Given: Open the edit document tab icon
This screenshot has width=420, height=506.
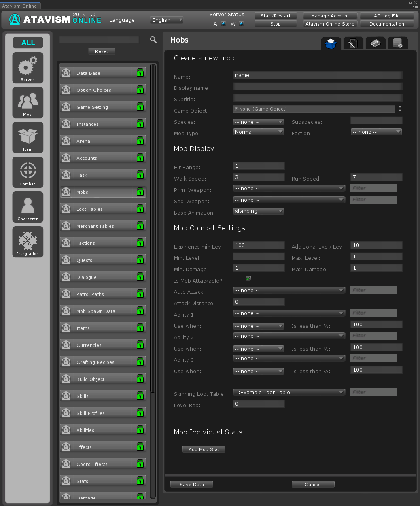Looking at the screenshot, I should pyautogui.click(x=353, y=43).
